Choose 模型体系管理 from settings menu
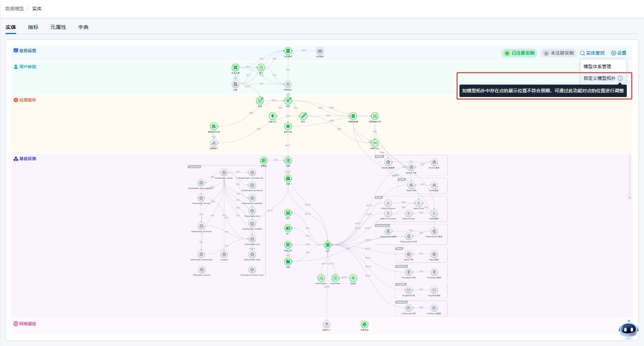644x346 pixels. coord(597,67)
